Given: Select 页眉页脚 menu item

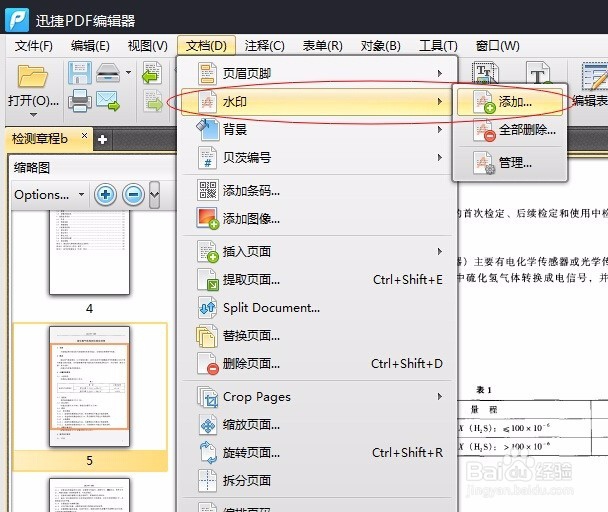Looking at the screenshot, I should (316, 73).
